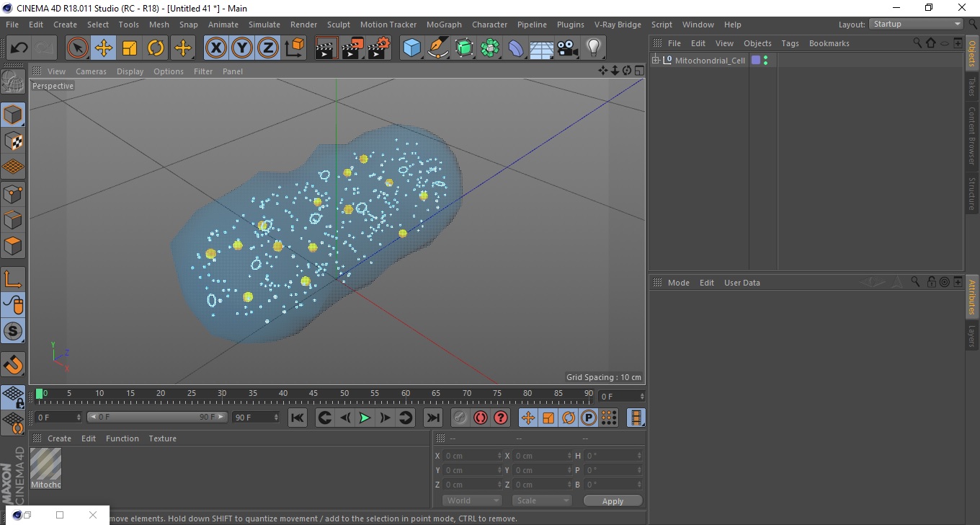Click the X position input field
Screen dimensions: 980x525
[x=473, y=456]
